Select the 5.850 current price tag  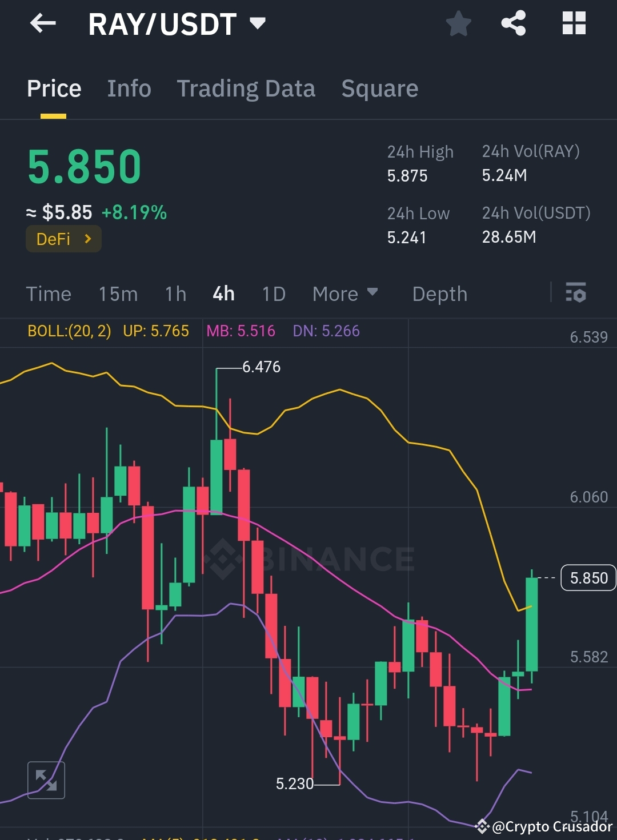pos(587,578)
